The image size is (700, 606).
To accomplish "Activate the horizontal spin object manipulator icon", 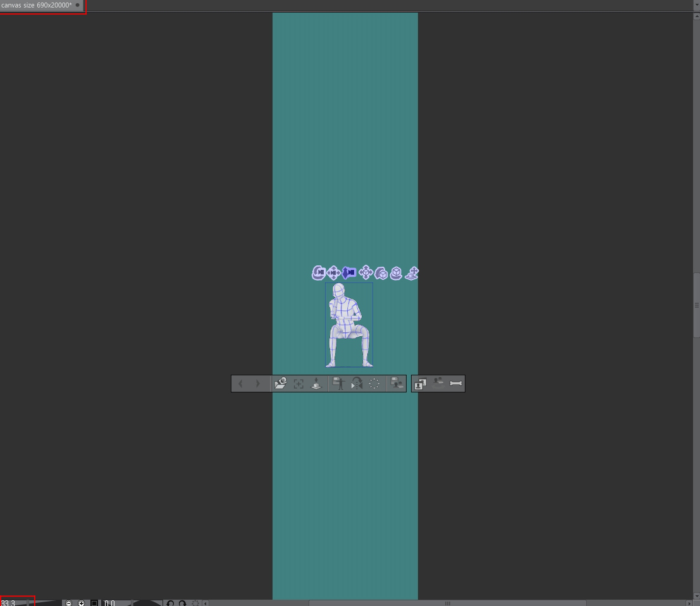I will pos(396,273).
